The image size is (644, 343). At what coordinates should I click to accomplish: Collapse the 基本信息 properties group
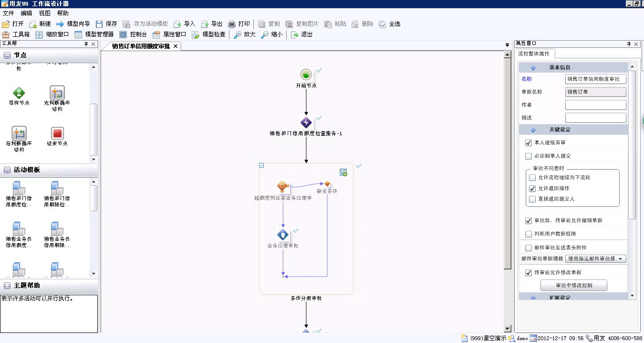[533, 68]
